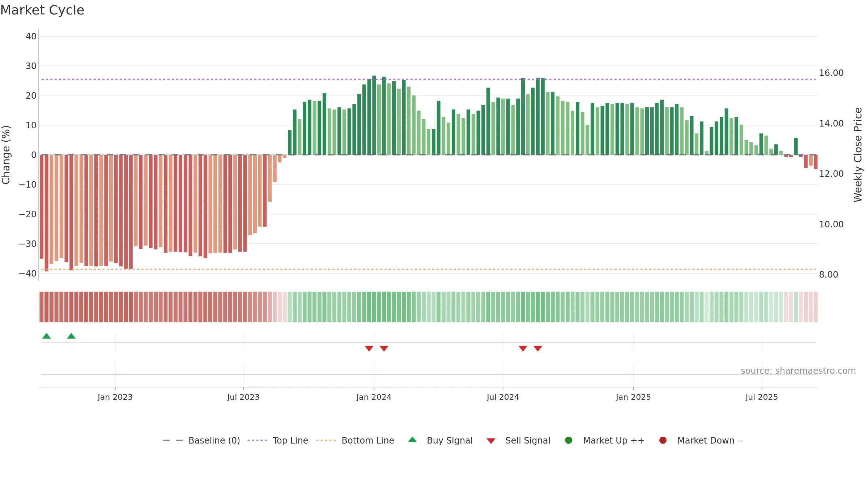Click the Jan 2024 axis label

pyautogui.click(x=374, y=397)
